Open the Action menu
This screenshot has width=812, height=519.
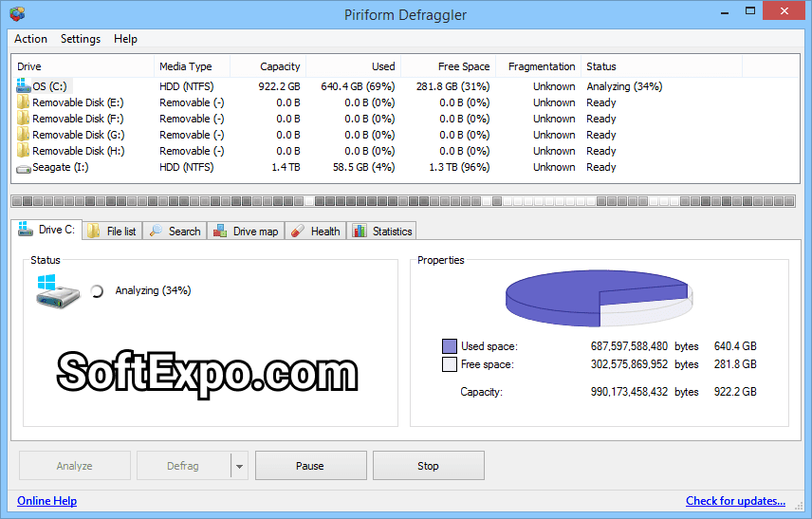pyautogui.click(x=30, y=39)
